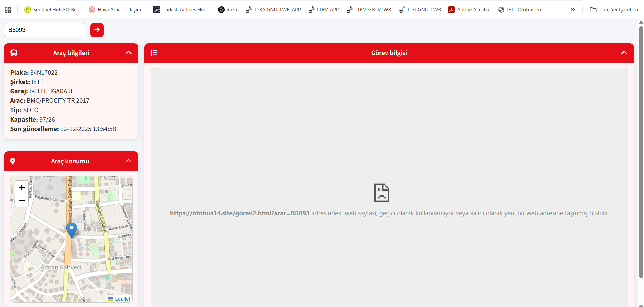Open the browser apps grid icon
Viewport: 644px width, 307px height.
(x=8, y=10)
